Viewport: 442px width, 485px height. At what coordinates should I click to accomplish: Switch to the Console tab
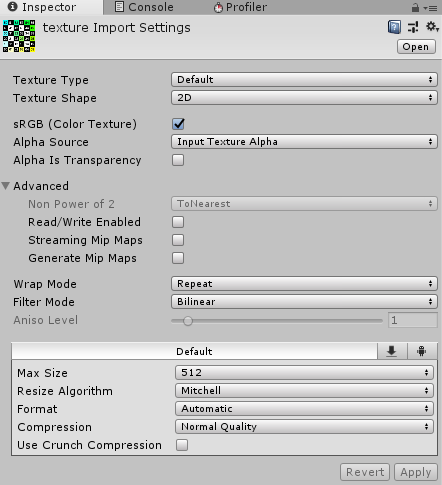(144, 7)
